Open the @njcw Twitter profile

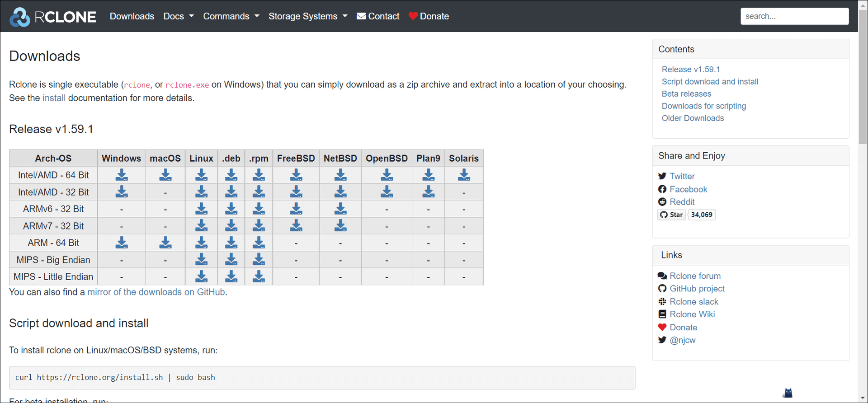(682, 340)
